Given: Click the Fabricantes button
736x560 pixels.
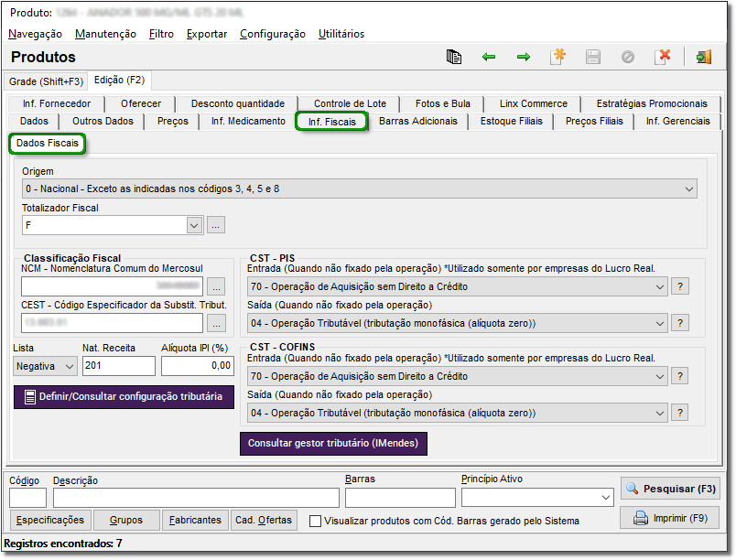Looking at the screenshot, I should tap(195, 520).
